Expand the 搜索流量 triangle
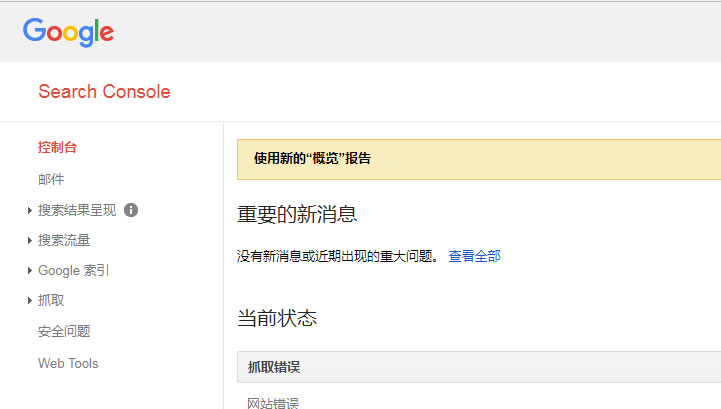The height and width of the screenshot is (409, 721). coord(30,241)
